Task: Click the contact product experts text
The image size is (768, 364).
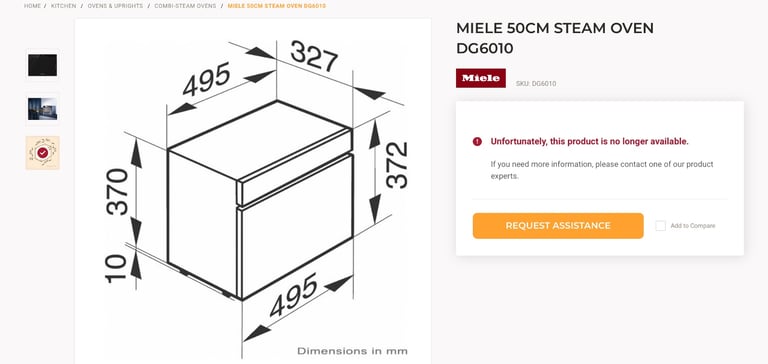Action: coord(602,170)
